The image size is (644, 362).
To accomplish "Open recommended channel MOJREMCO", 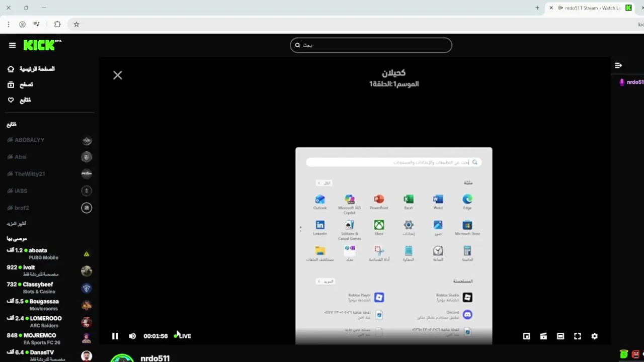I will [49, 339].
